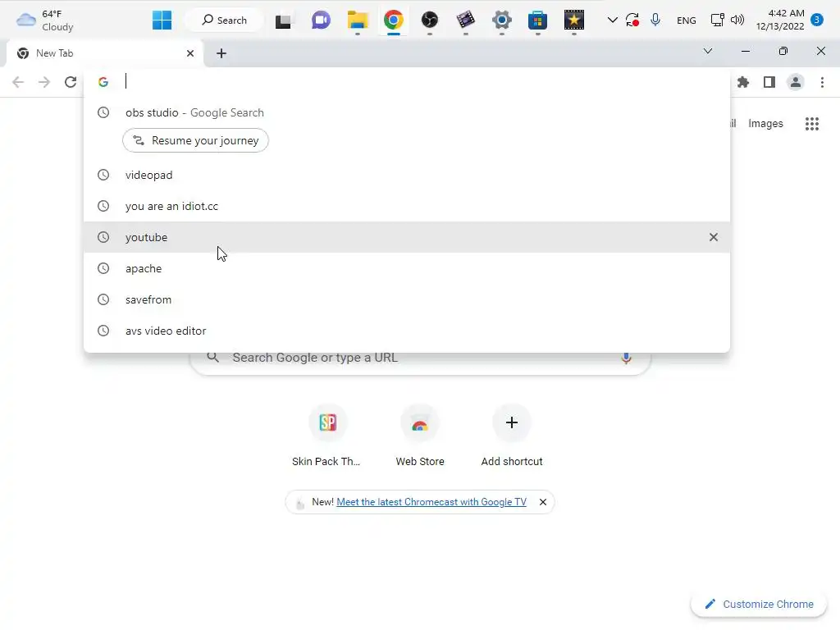
Task: Click the network display tray icon
Action: pyautogui.click(x=717, y=21)
